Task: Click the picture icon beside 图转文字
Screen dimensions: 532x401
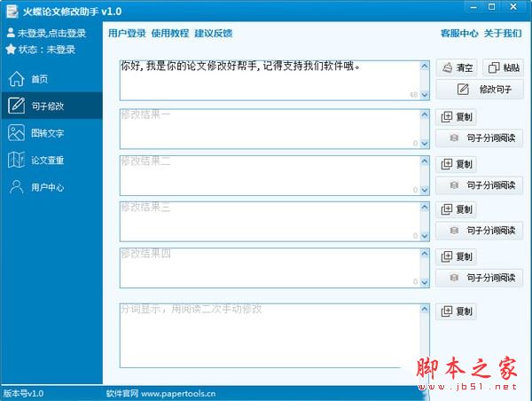Action: [x=16, y=133]
